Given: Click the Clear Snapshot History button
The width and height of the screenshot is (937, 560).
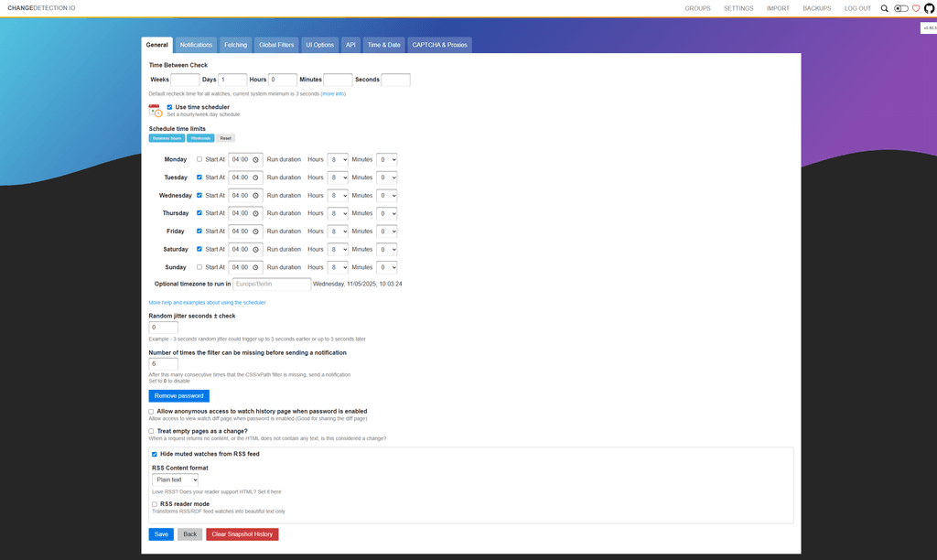Looking at the screenshot, I should [x=242, y=533].
